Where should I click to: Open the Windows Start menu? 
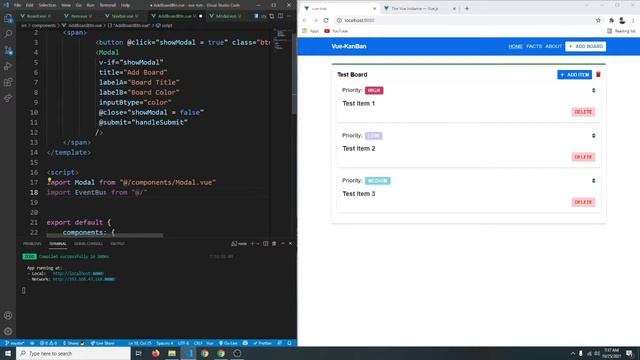click(x=8, y=353)
